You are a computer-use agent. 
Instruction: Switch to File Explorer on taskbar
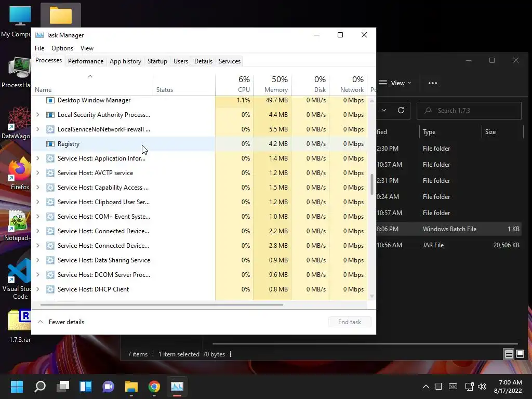tap(131, 387)
